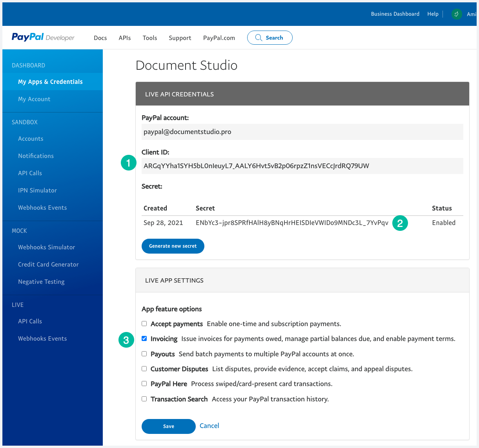Screen dimensions: 479x448
Task: Click the Search button
Action: (x=270, y=38)
